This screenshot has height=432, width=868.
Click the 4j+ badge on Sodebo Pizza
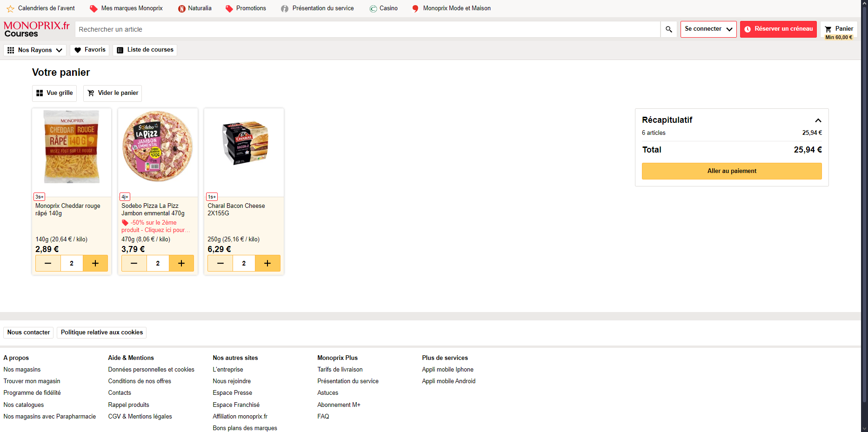[x=125, y=197]
